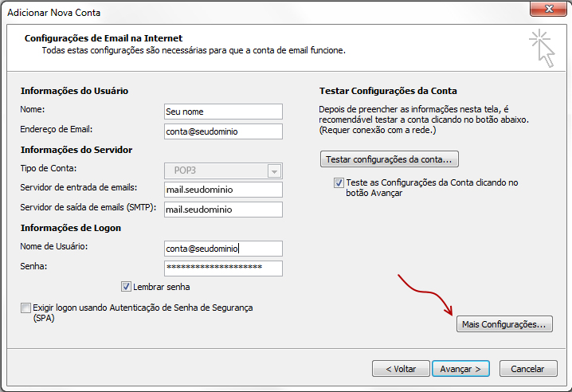This screenshot has width=572, height=392.
Task: Select the Endereço de Email field
Action: click(222, 131)
